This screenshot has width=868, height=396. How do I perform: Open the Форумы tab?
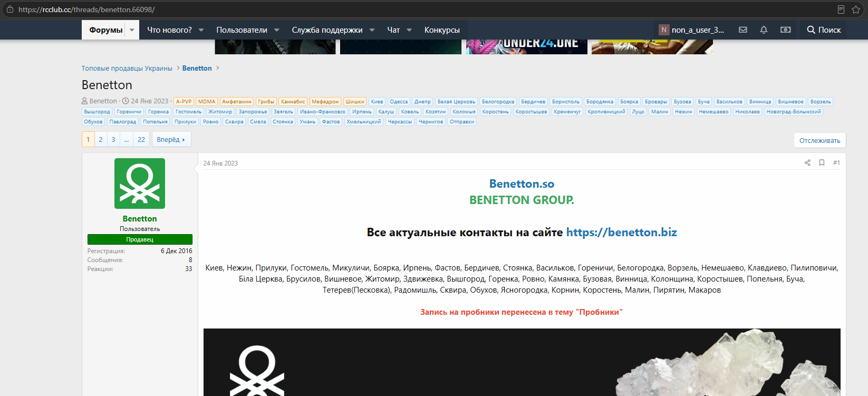(x=106, y=30)
